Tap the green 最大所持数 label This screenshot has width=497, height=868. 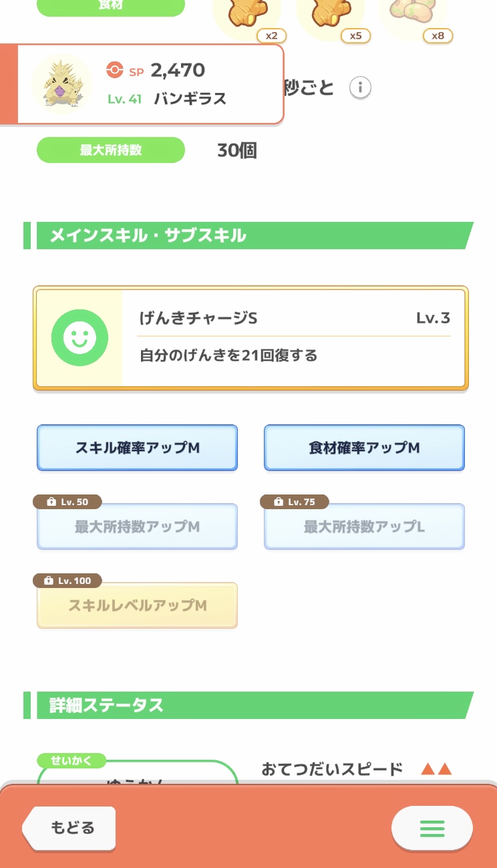110,150
